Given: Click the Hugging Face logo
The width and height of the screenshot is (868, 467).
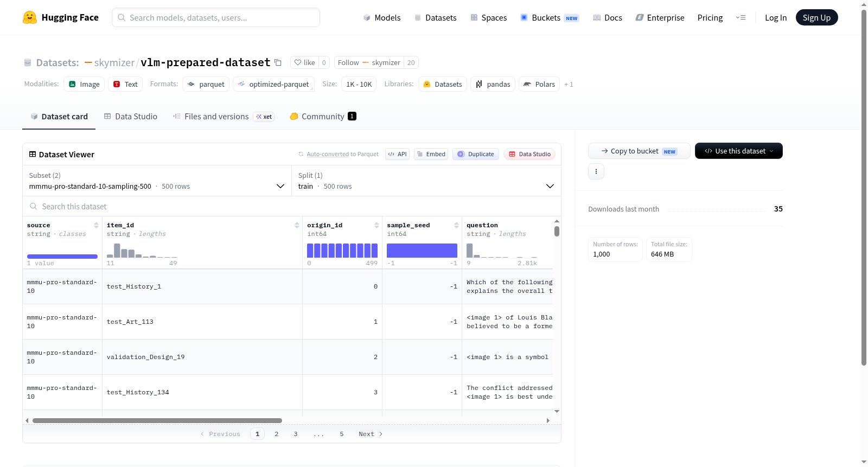Looking at the screenshot, I should point(61,17).
